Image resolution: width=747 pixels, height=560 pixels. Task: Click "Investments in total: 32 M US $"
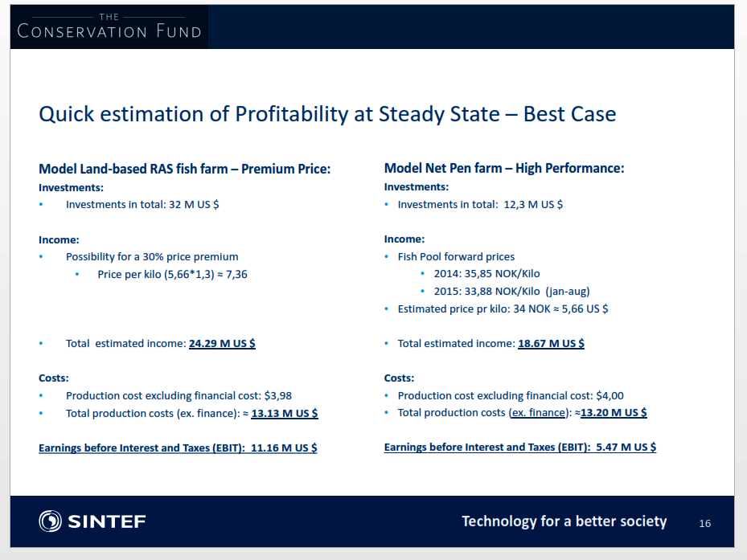coord(142,205)
